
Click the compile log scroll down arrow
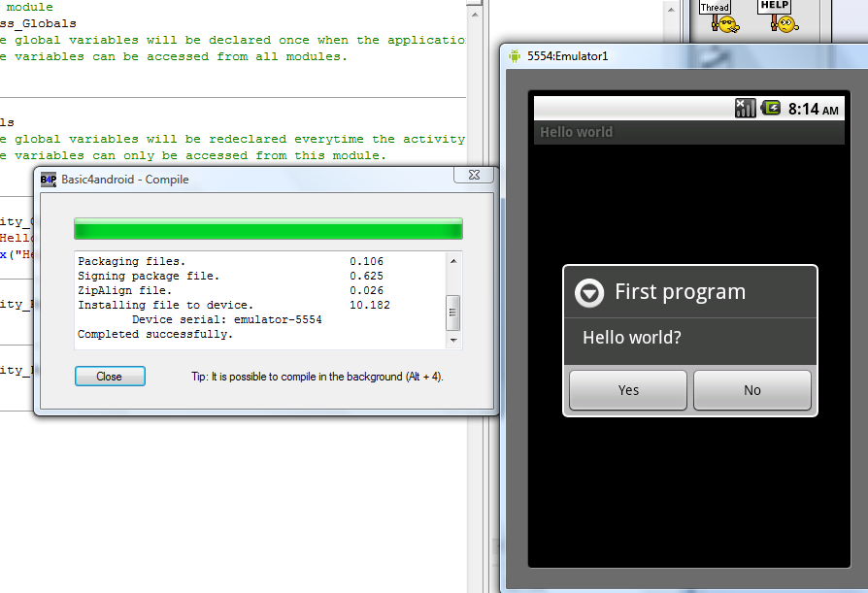pos(453,341)
